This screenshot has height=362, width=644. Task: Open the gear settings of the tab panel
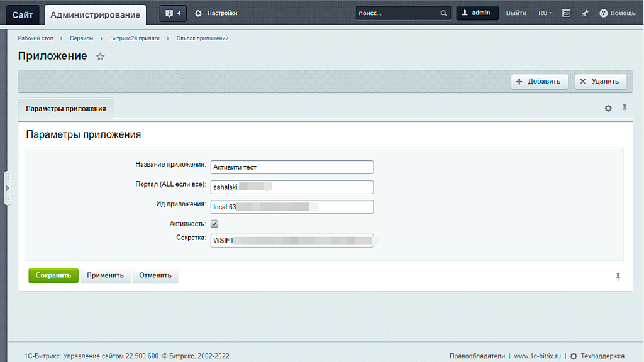point(608,109)
